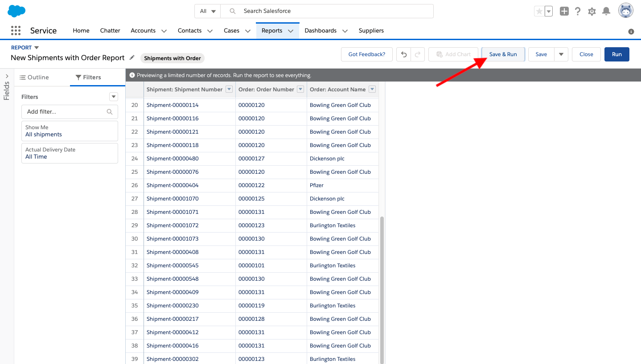Open the Filters panel options dropdown
This screenshot has width=641, height=364.
click(x=114, y=97)
